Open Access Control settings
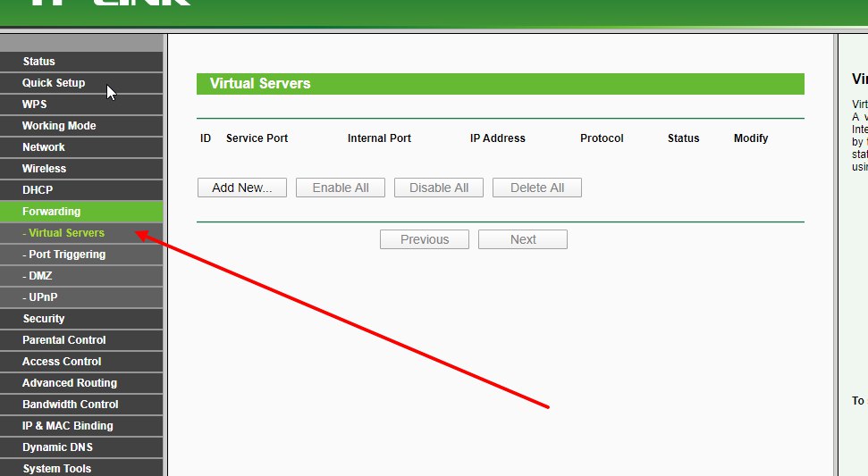 click(x=81, y=362)
